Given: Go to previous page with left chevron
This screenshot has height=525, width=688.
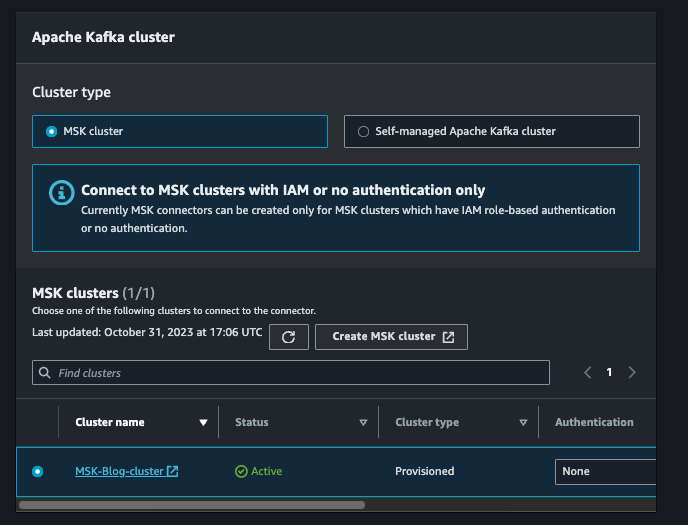Looking at the screenshot, I should pyautogui.click(x=588, y=372).
